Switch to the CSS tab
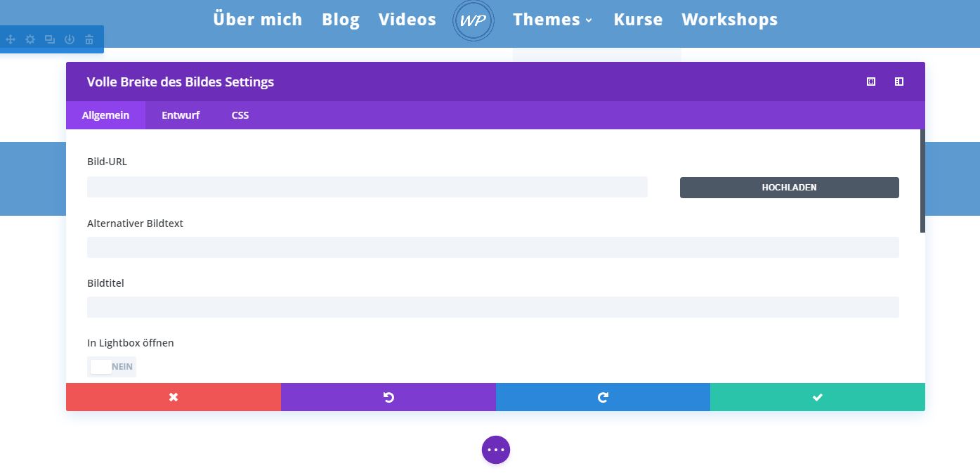 click(240, 115)
